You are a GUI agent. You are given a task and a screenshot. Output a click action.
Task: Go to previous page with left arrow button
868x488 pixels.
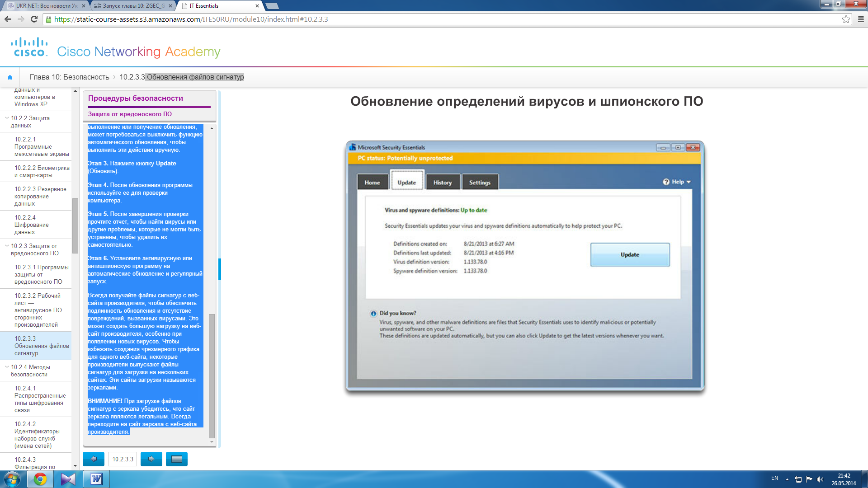[94, 459]
